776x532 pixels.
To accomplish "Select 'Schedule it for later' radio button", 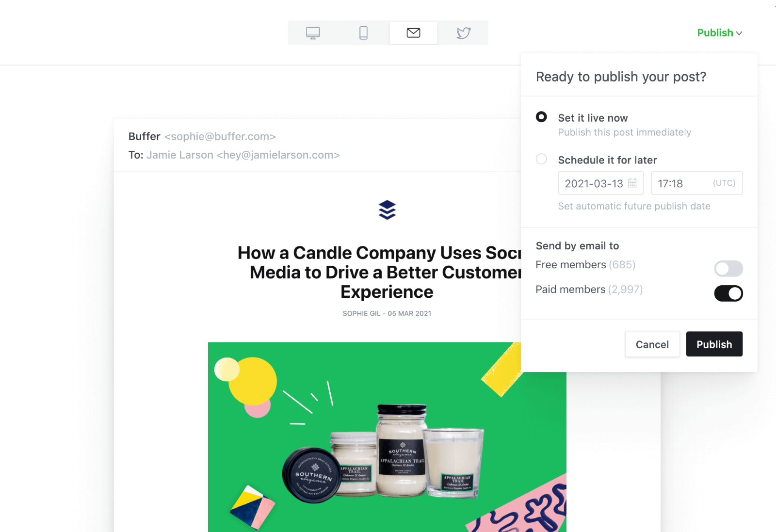I will click(x=541, y=159).
